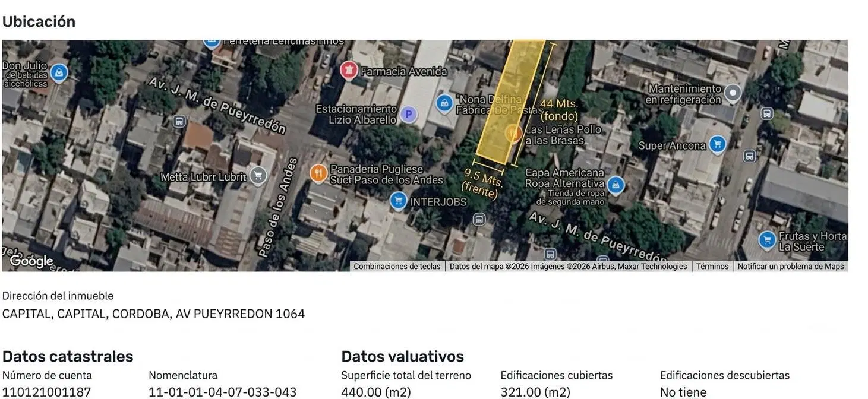Click the Google logo on the map

(x=31, y=261)
